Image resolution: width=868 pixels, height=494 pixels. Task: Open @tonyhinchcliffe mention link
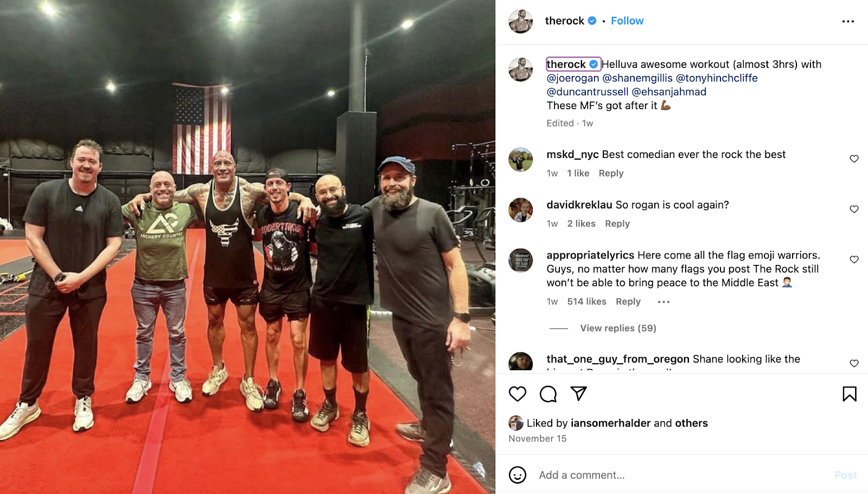pos(717,78)
